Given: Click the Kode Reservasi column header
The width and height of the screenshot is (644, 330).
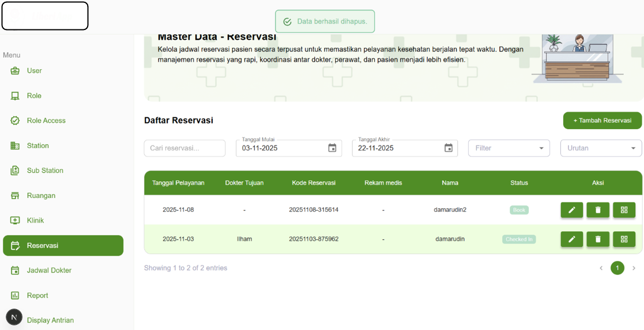Looking at the screenshot, I should [314, 183].
